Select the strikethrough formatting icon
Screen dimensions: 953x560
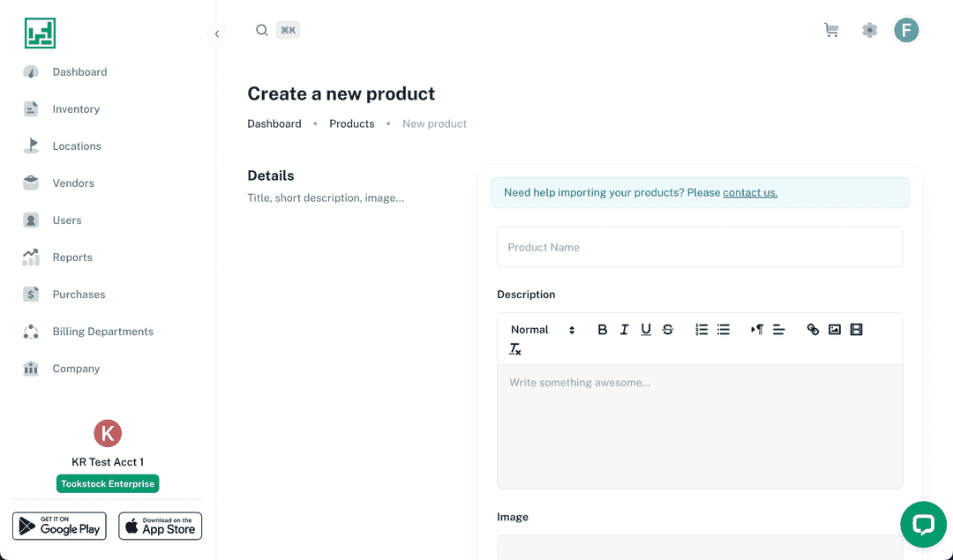click(x=668, y=329)
